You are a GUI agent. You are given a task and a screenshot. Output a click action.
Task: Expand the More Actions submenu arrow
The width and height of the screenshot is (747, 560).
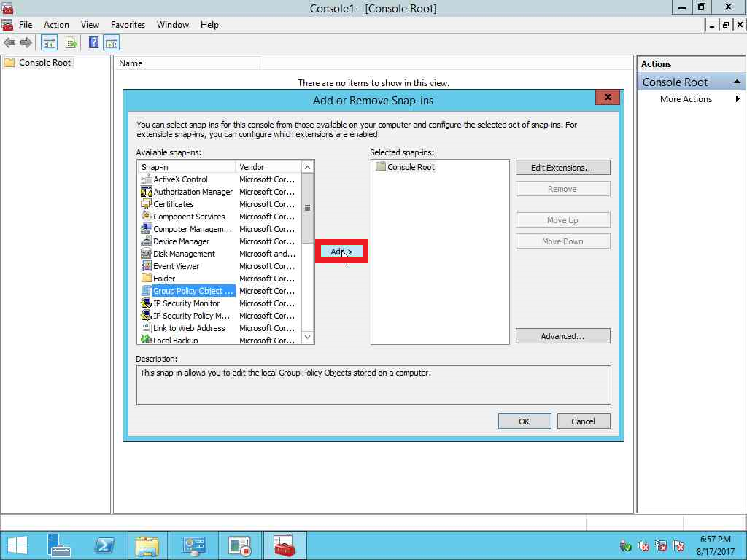pos(738,99)
